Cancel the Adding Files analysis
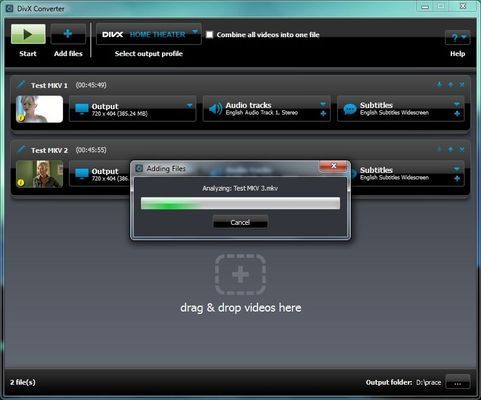This screenshot has height=400, width=481. point(240,222)
